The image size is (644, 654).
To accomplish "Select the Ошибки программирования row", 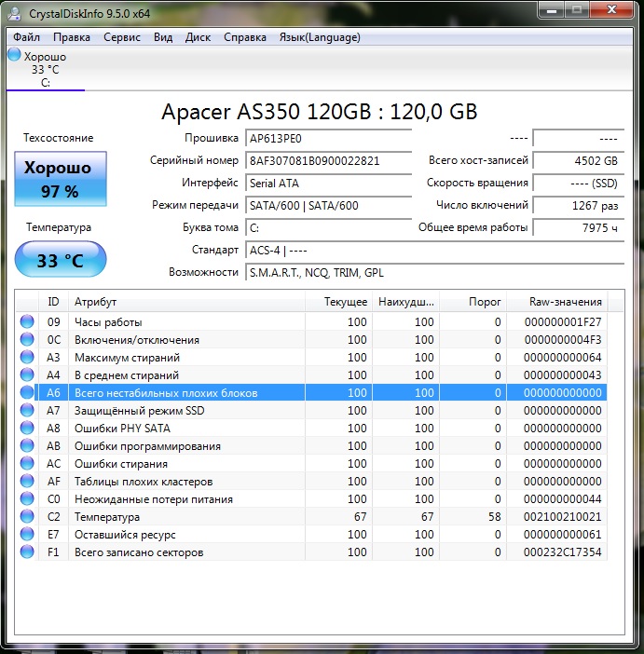I will coord(311,446).
